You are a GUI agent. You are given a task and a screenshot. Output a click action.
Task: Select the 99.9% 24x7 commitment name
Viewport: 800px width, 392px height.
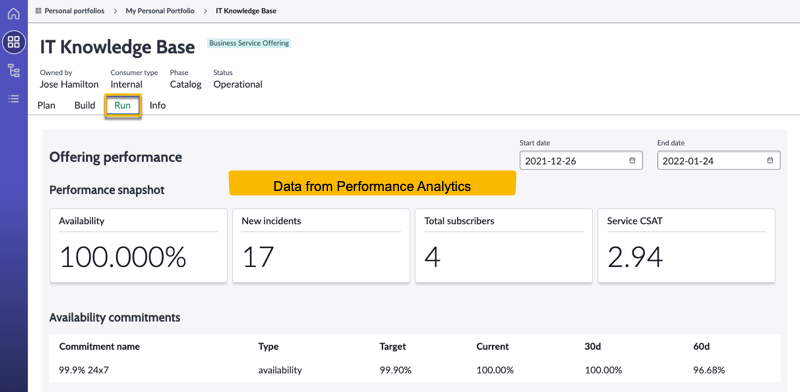pyautogui.click(x=84, y=370)
